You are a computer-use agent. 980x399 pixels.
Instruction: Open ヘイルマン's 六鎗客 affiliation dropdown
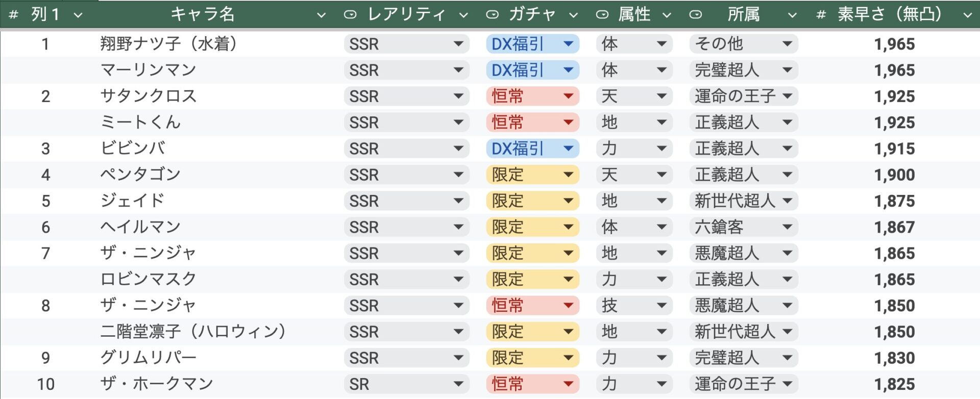tap(787, 227)
